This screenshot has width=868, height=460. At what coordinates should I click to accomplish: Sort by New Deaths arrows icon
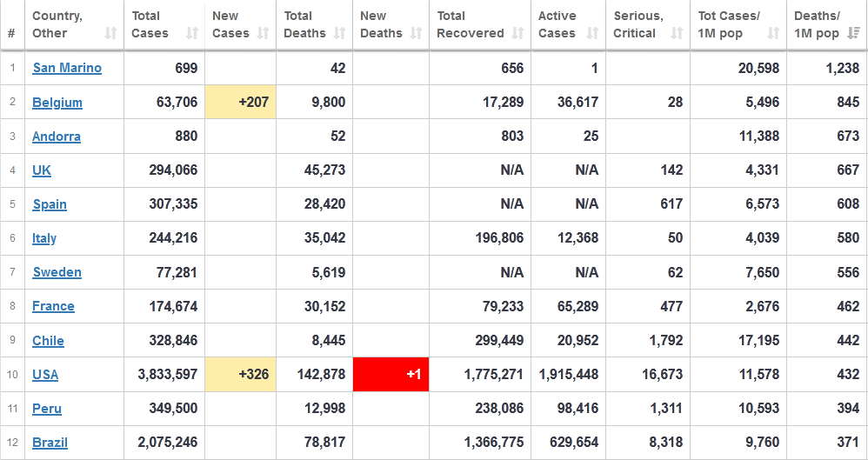click(x=416, y=33)
